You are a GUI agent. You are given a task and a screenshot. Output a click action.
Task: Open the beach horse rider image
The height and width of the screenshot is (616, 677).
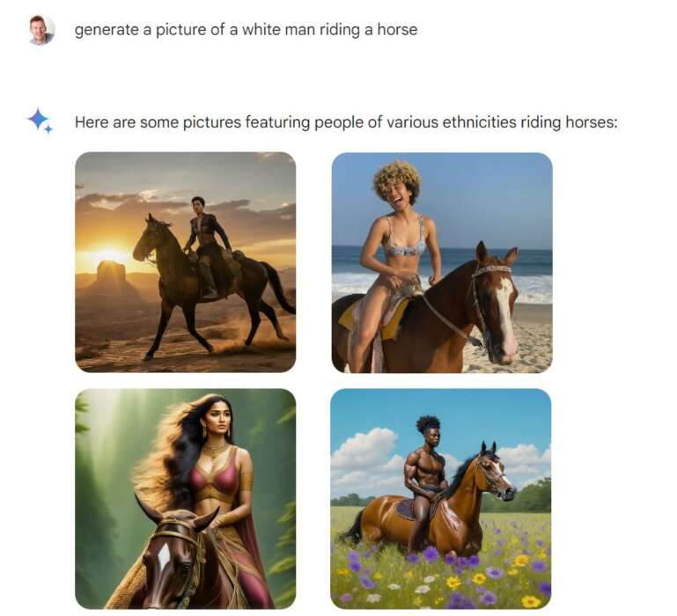[x=442, y=262]
